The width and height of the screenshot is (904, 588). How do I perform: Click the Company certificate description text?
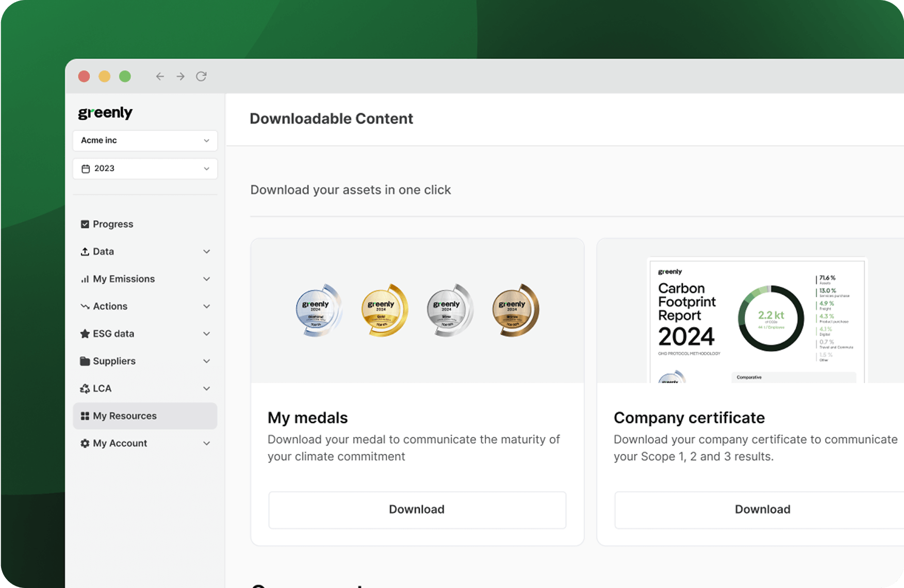(x=755, y=448)
